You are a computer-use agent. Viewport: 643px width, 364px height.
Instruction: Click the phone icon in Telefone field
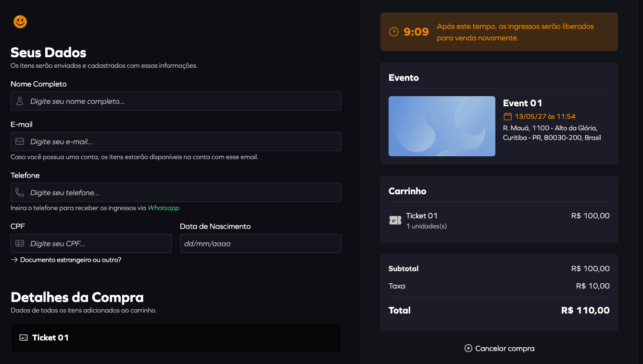pos(20,193)
